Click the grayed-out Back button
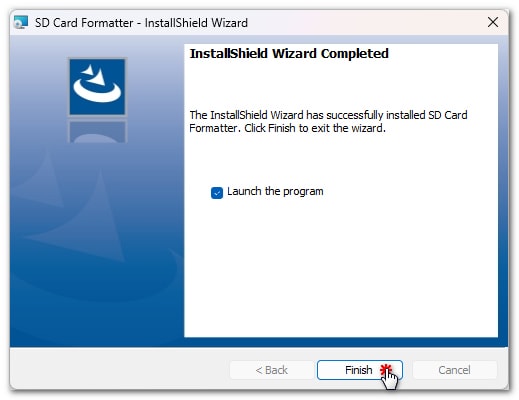The height and width of the screenshot is (400, 519). coord(272,370)
